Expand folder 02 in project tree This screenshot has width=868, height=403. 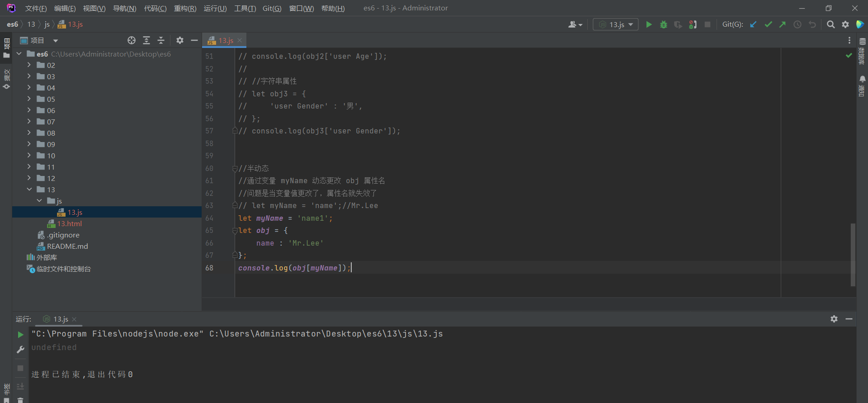pos(29,65)
